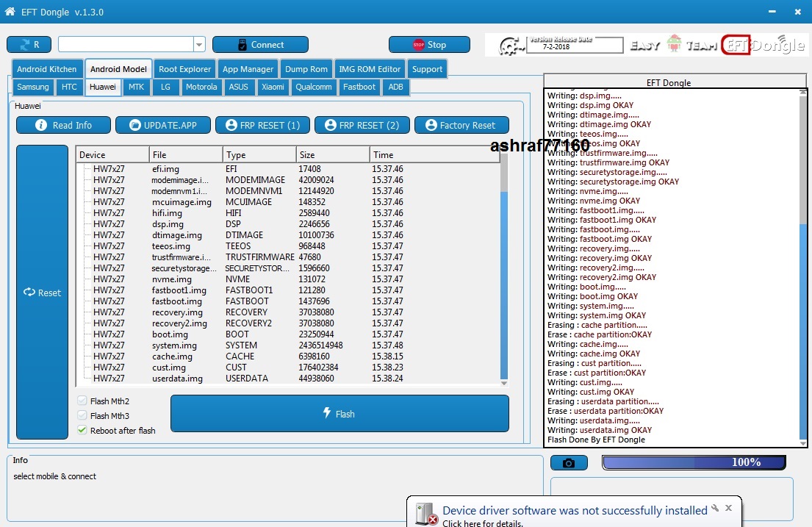Select the dsp.img row
Image resolution: width=812 pixels, height=527 pixels.
click(x=288, y=224)
